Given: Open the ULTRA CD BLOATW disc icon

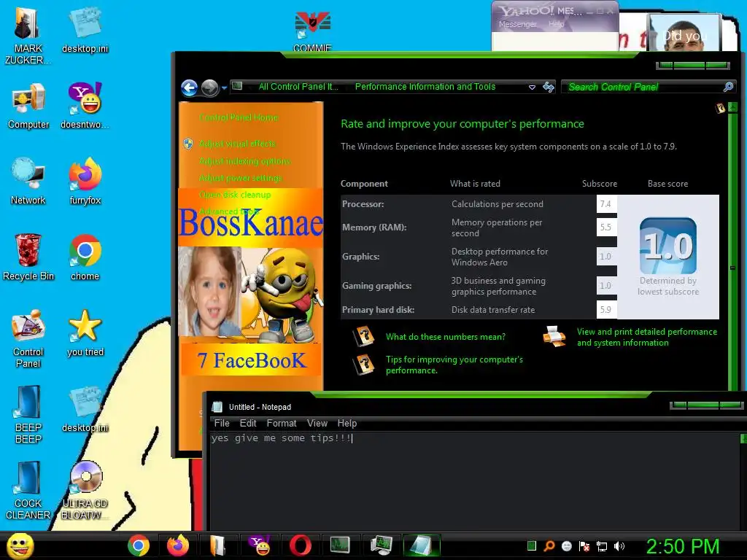Looking at the screenshot, I should 85,490.
